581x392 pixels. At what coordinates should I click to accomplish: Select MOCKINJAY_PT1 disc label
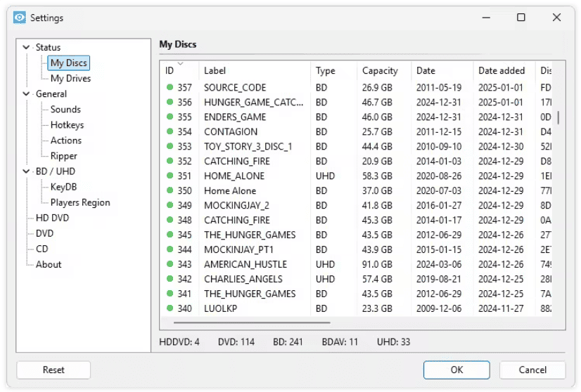coord(238,249)
